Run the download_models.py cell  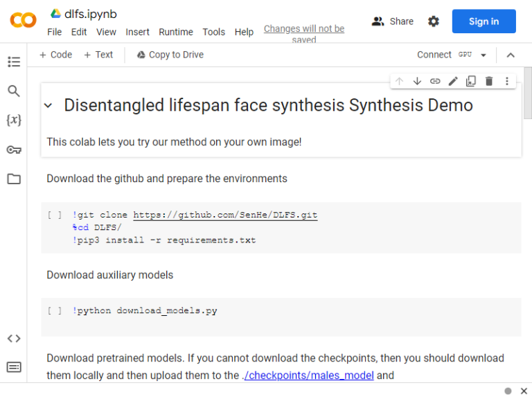click(55, 311)
